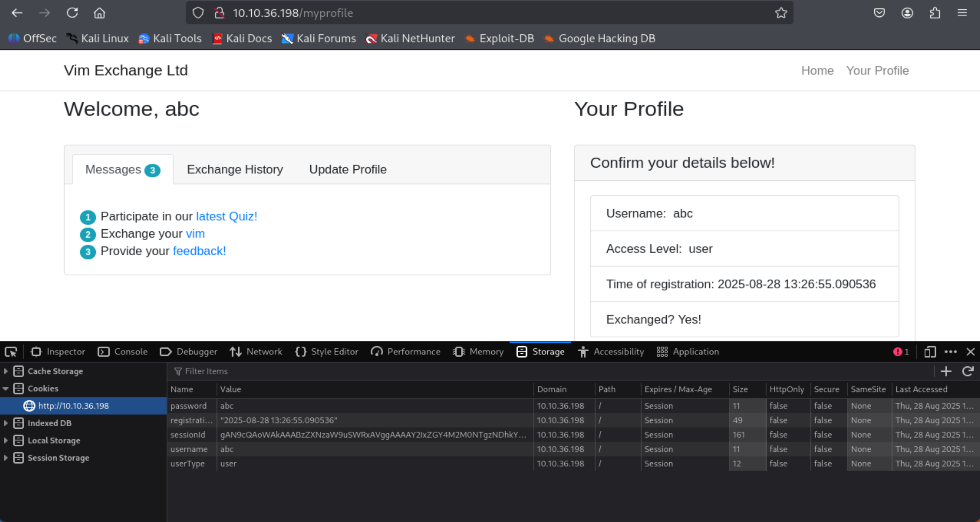This screenshot has height=522, width=980.
Task: Open the Firefox hamburger application menu
Action: (x=962, y=13)
